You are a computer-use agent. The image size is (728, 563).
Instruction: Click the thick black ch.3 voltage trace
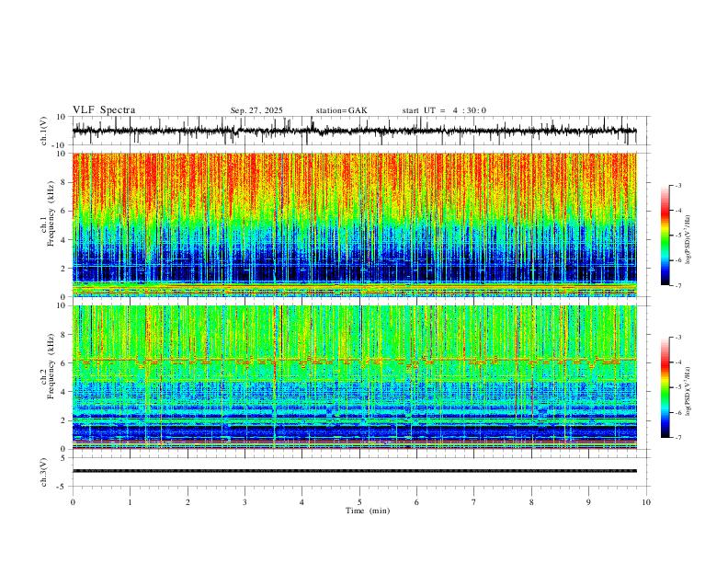click(x=354, y=471)
